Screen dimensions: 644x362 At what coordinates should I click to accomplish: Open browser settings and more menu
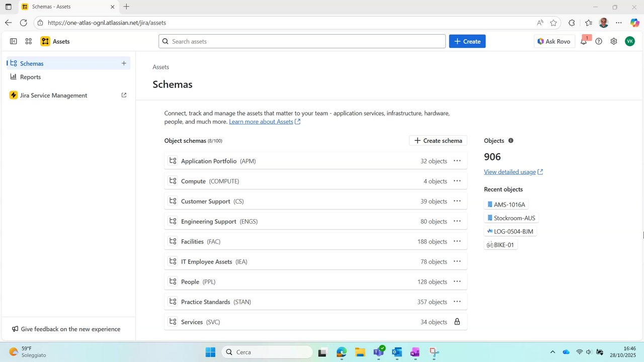[x=619, y=23]
